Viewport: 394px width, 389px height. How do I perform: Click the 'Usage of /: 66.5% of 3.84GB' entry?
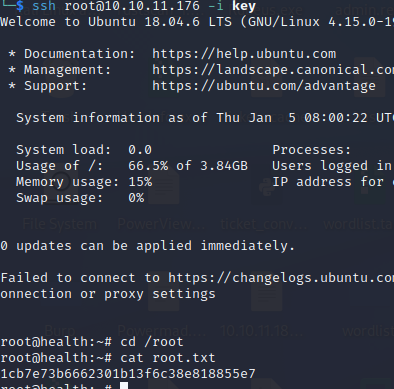[x=132, y=166]
